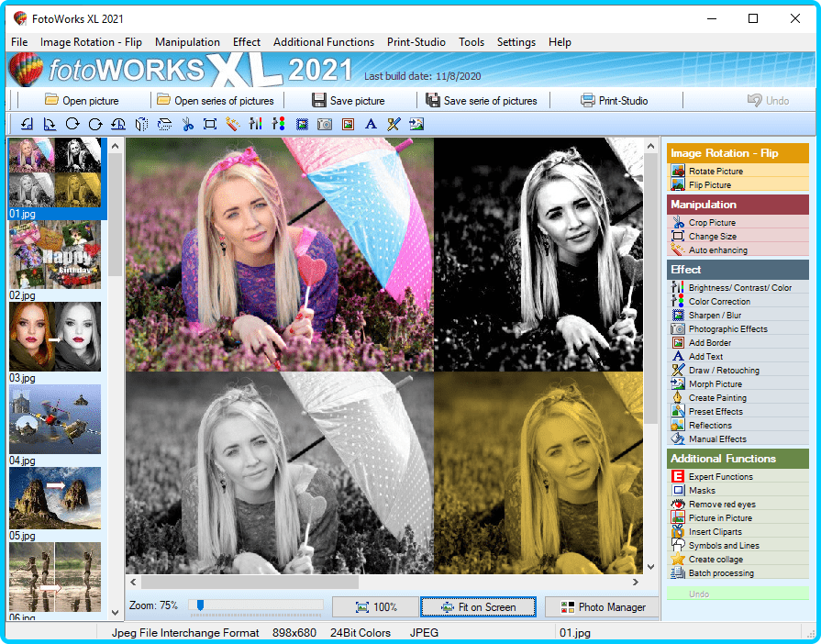Viewport: 821px width, 644px height.
Task: Open Expert Functions in Additional Functions
Action: tap(720, 477)
